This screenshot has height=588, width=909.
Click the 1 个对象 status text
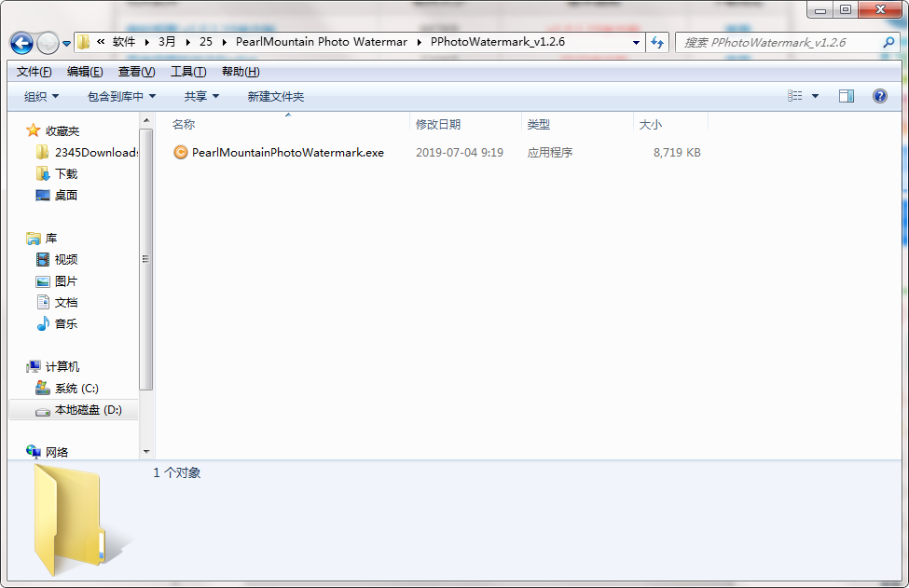coord(177,472)
